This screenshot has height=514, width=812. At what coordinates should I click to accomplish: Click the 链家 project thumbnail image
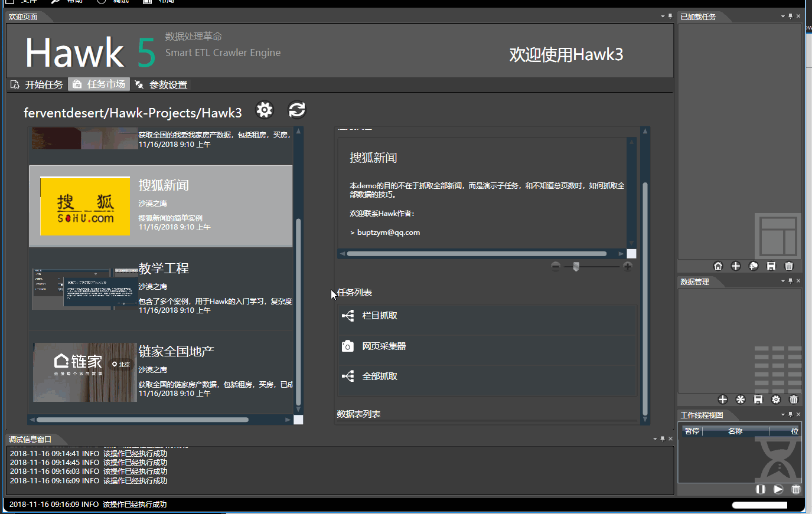(x=85, y=372)
